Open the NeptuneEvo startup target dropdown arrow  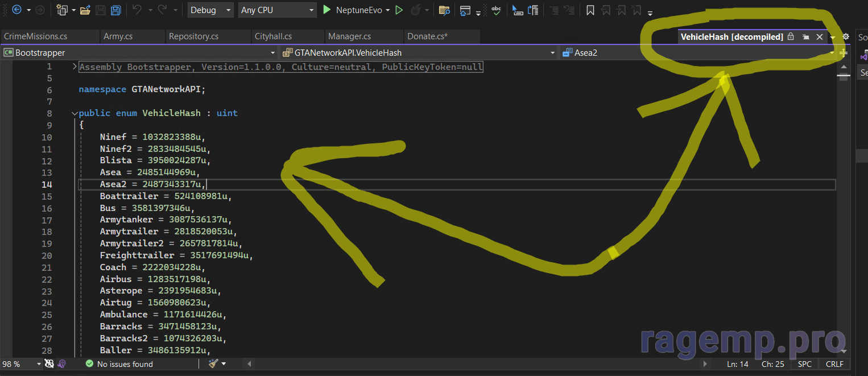(387, 10)
